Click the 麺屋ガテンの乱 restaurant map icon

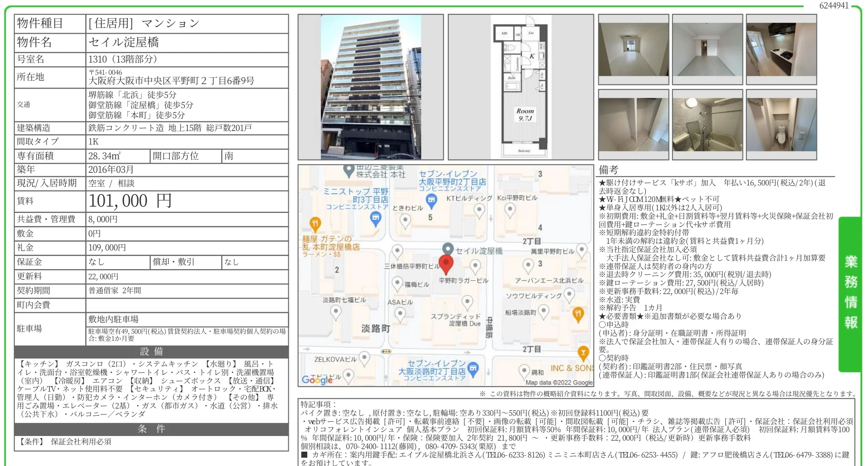click(x=315, y=223)
